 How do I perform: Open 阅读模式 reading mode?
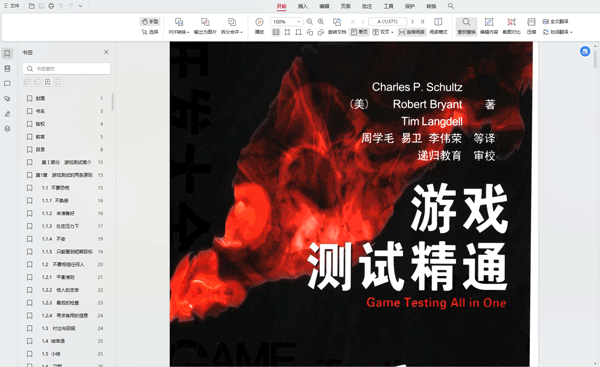pyautogui.click(x=438, y=26)
